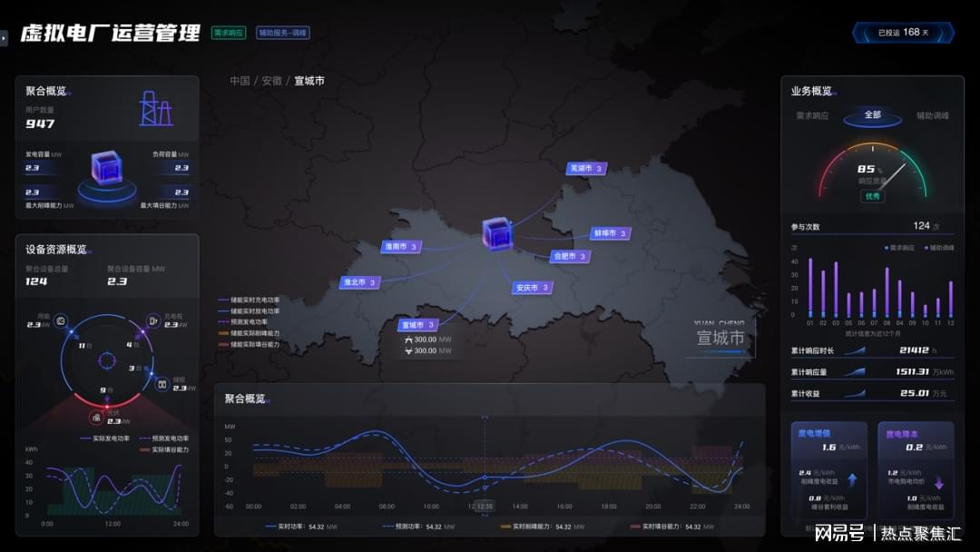The height and width of the screenshot is (552, 980).
Task: Click the up arrow icon in 度电增值 card
Action: [x=852, y=481]
